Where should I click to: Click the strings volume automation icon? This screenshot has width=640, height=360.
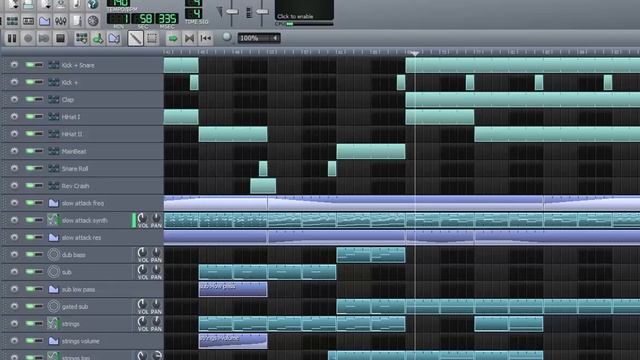tap(53, 340)
